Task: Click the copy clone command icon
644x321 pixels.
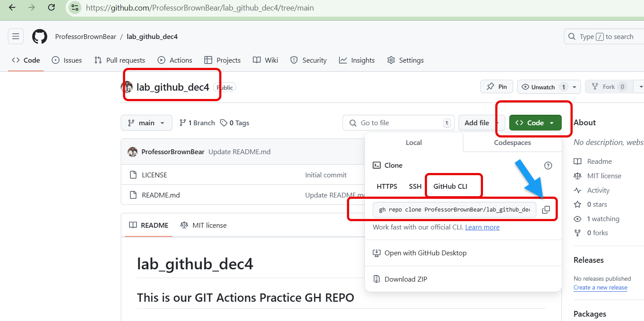Action: click(x=546, y=210)
